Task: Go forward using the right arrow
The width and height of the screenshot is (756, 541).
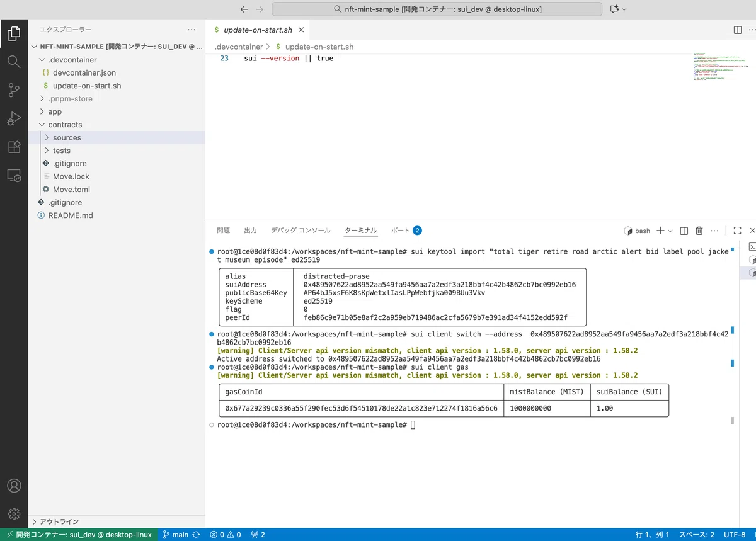Action: point(260,9)
